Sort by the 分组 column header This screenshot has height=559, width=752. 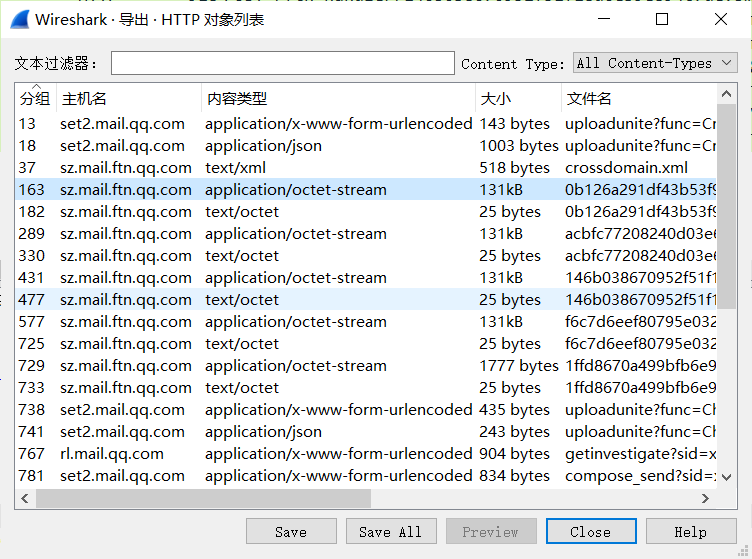point(35,98)
